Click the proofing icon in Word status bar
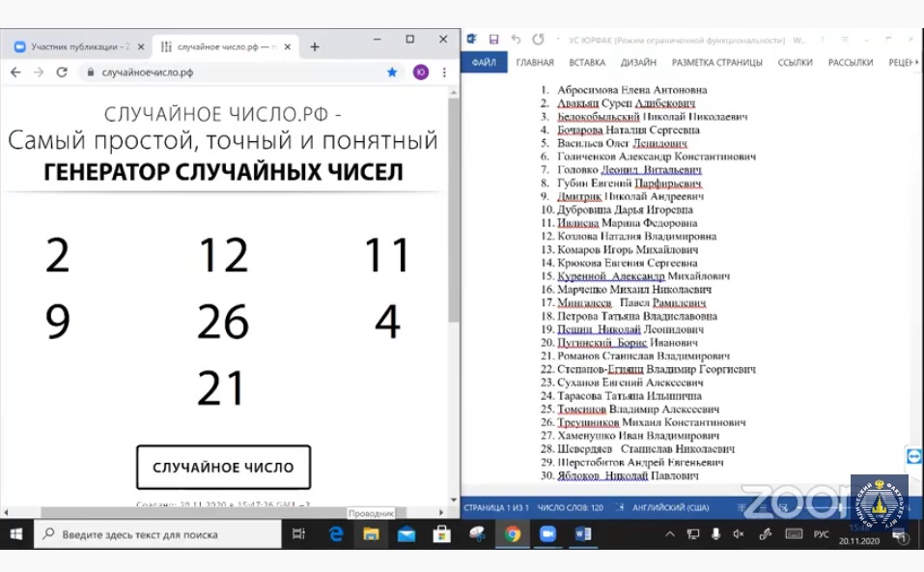Image resolution: width=924 pixels, height=572 pixels. click(x=619, y=507)
